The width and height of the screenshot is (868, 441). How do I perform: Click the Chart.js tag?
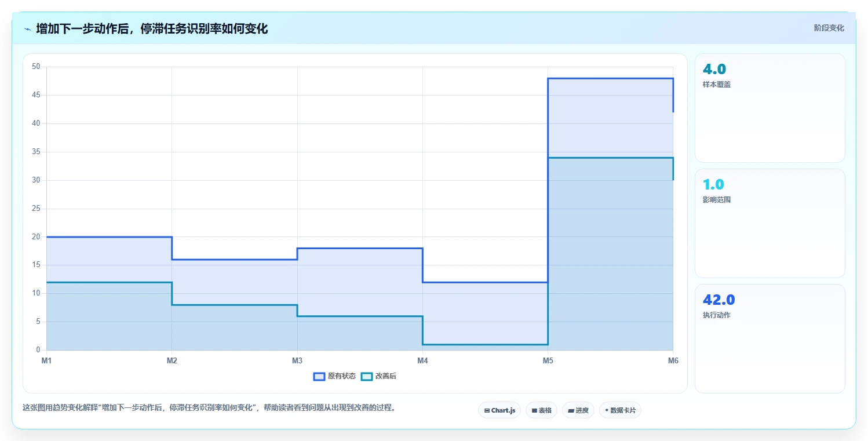pos(499,410)
